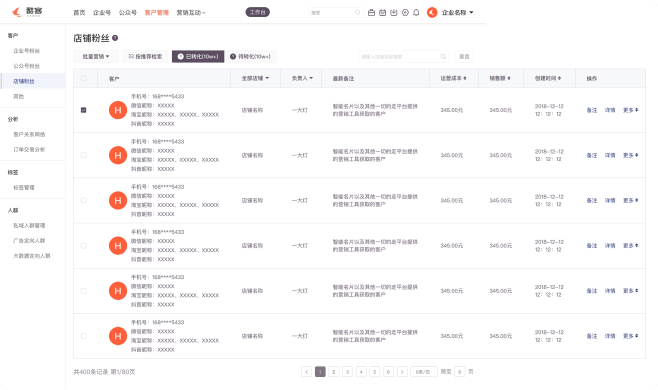Focus the store name search field
658x390 pixels.
pos(403,57)
